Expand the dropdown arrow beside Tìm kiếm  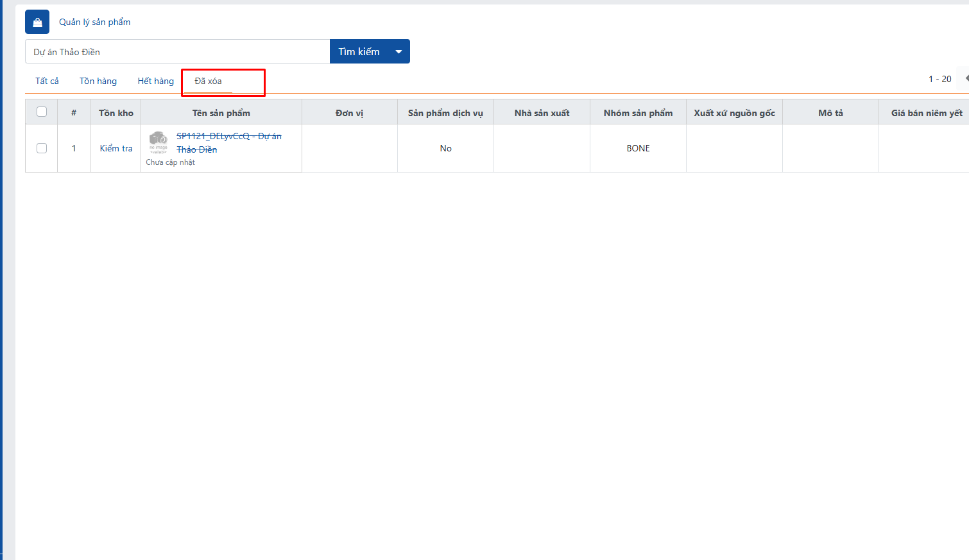[399, 52]
